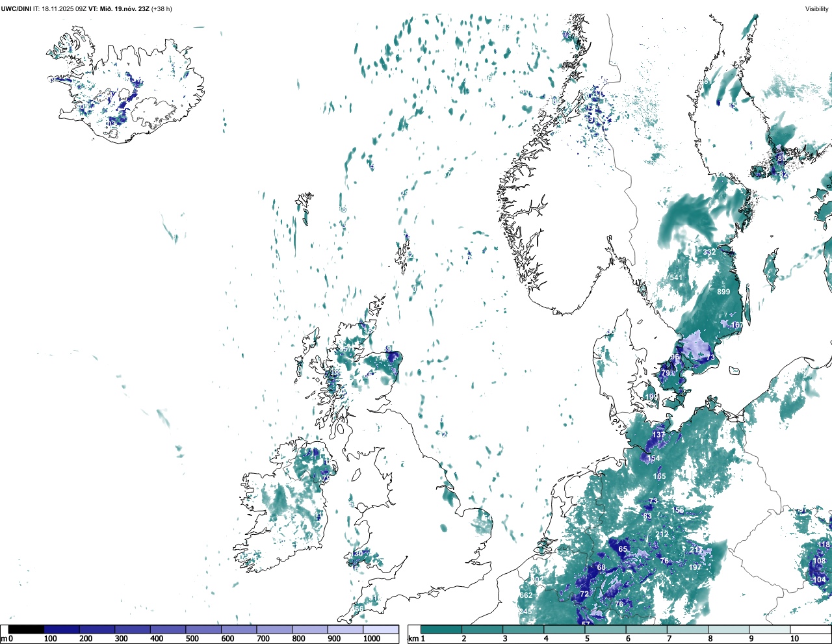Click the '83' visibility value on the map
This screenshot has width=832, height=644.
click(x=647, y=517)
